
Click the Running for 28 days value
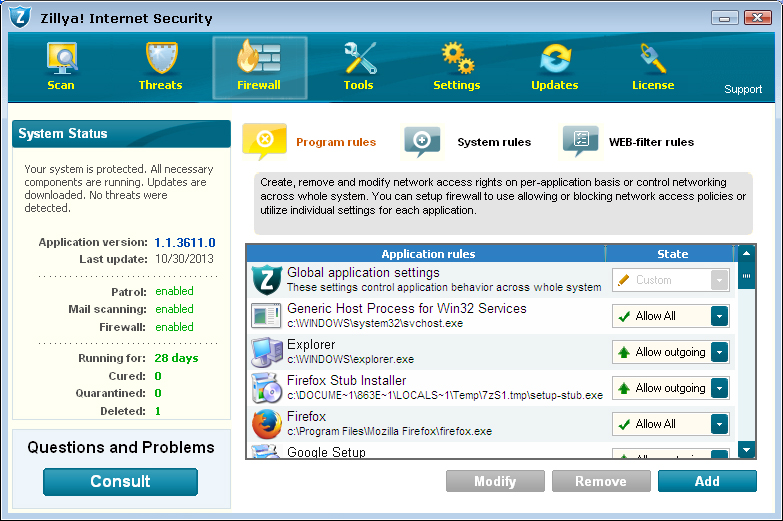tap(176, 358)
